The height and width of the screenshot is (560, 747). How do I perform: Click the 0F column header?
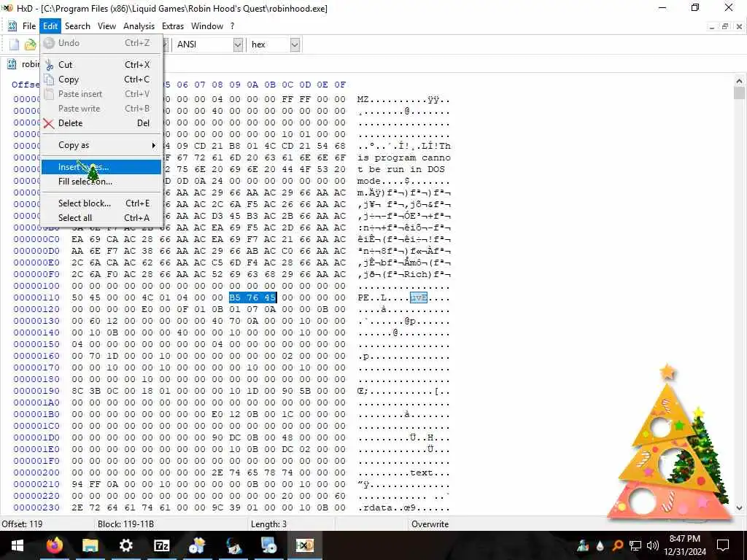(x=340, y=85)
